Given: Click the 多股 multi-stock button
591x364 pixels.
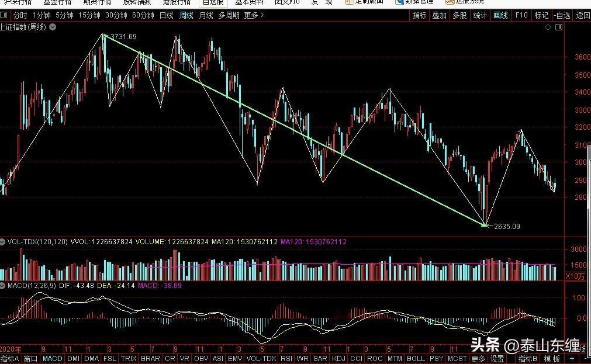Looking at the screenshot, I should (460, 15).
